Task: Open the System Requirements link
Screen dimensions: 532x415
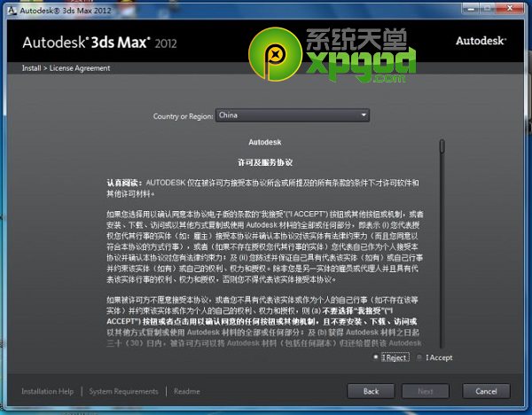Action: pyautogui.click(x=123, y=391)
